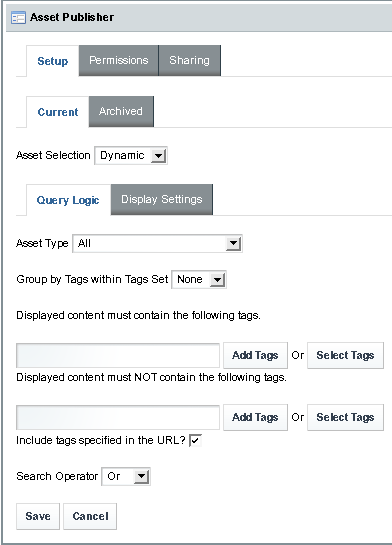Cancel the configuration changes
Viewport: 392px width, 545px height.
(x=90, y=516)
